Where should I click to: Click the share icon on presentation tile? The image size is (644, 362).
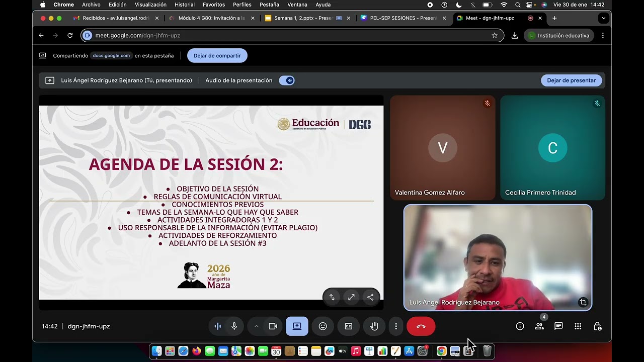[x=370, y=297]
